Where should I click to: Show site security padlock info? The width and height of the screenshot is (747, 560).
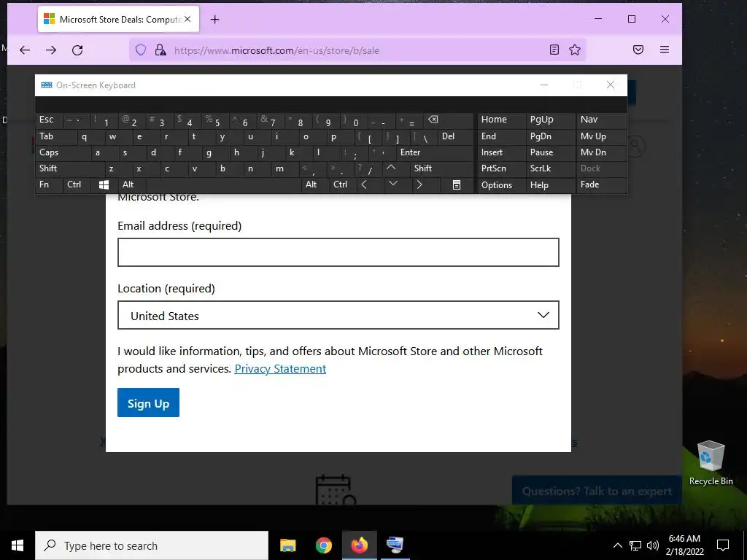160,50
